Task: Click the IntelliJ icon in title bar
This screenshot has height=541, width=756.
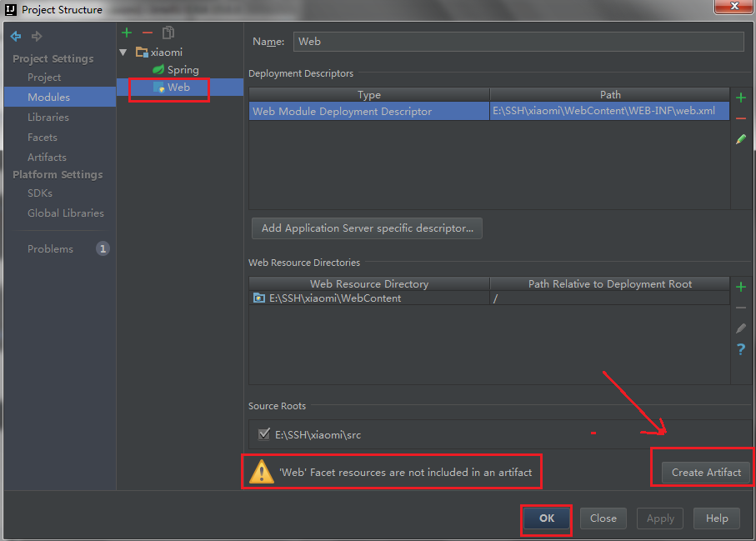Action: (x=11, y=10)
